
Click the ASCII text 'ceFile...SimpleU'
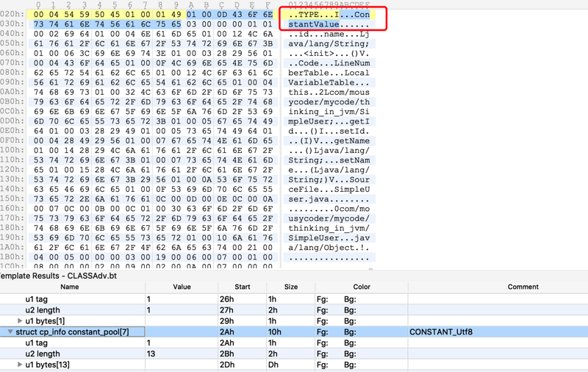tap(329, 190)
